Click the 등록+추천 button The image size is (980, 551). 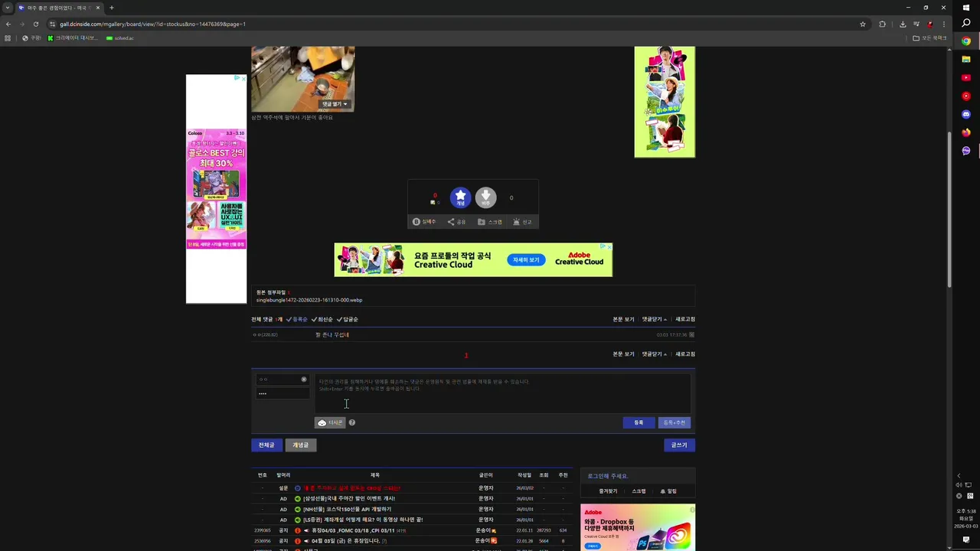[x=675, y=422]
